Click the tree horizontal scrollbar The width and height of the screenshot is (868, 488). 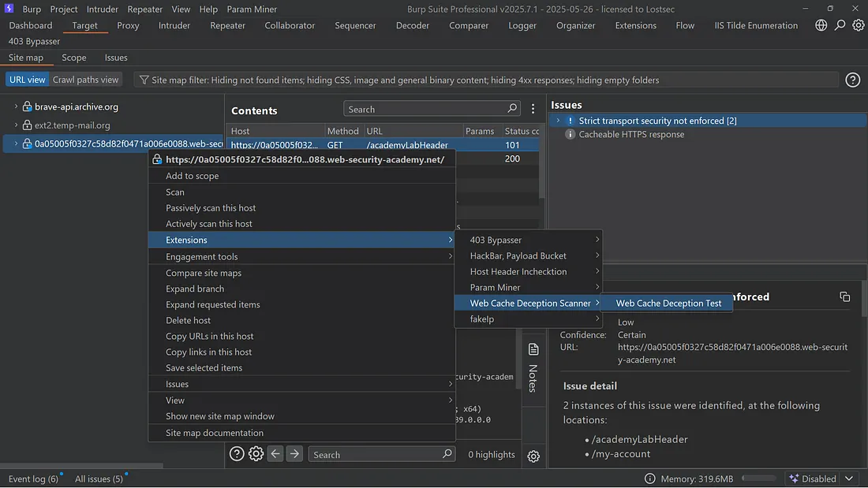[81, 466]
